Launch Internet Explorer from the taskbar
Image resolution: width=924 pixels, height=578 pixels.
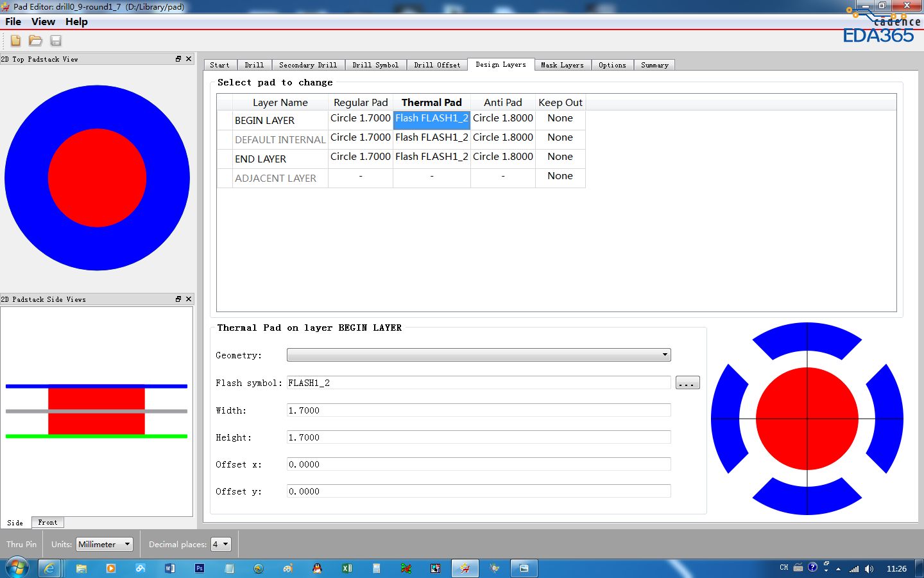49,568
